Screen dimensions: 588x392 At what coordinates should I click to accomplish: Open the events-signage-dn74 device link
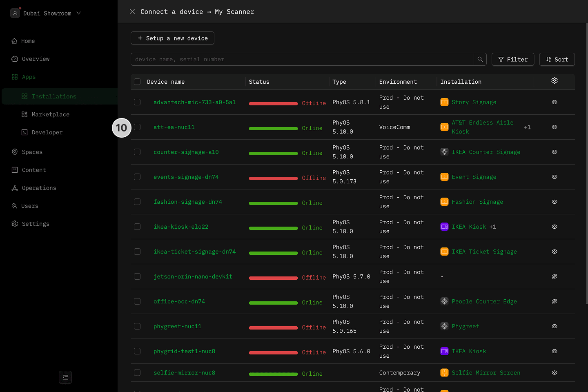pyautogui.click(x=186, y=177)
